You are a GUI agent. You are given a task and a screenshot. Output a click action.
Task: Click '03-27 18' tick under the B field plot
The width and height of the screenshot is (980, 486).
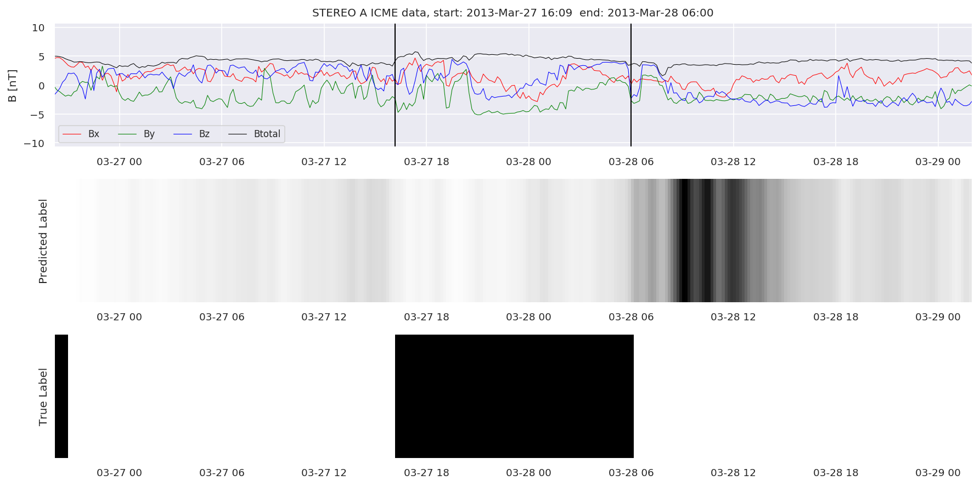coord(426,162)
